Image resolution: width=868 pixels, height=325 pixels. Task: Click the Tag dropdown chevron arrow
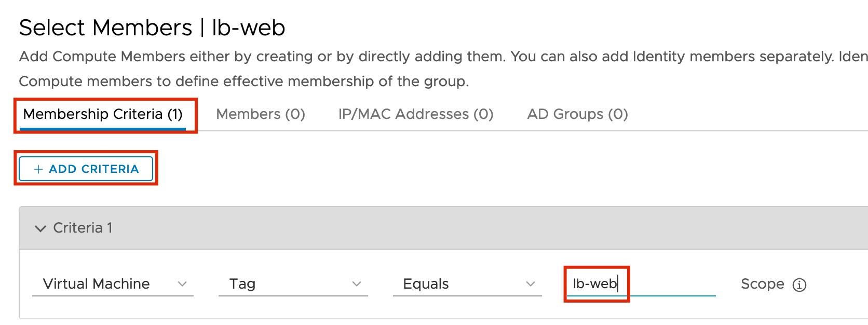[x=357, y=284]
